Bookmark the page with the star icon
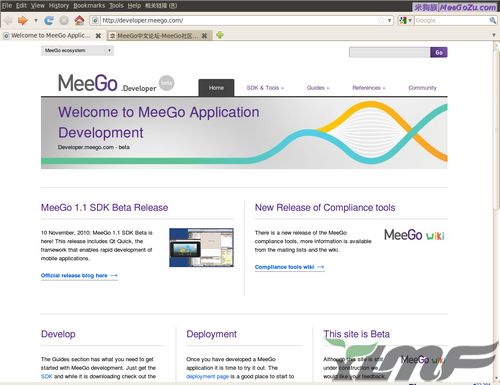 click(x=381, y=21)
